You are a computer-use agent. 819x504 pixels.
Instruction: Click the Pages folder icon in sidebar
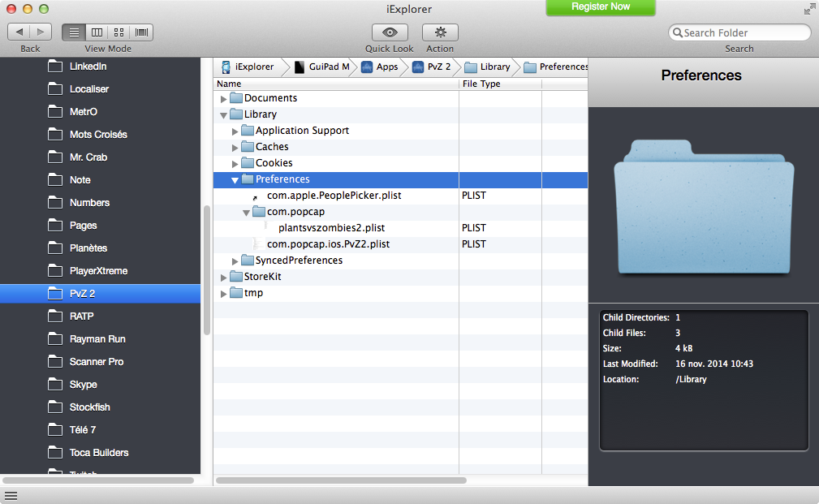[55, 225]
